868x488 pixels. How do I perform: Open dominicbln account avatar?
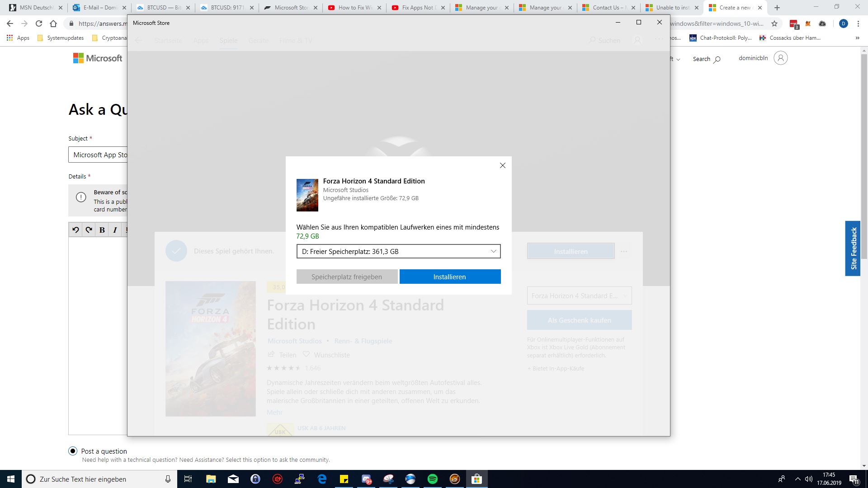781,58
